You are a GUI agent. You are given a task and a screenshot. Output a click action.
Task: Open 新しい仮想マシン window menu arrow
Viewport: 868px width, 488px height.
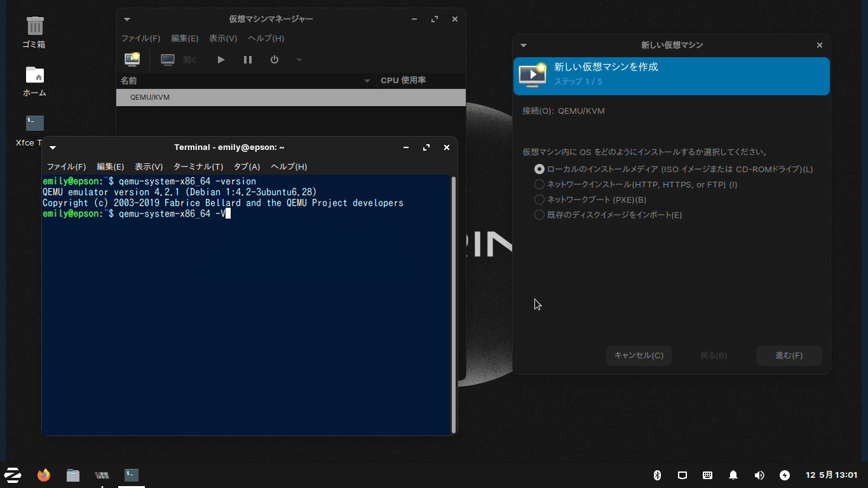pos(524,45)
